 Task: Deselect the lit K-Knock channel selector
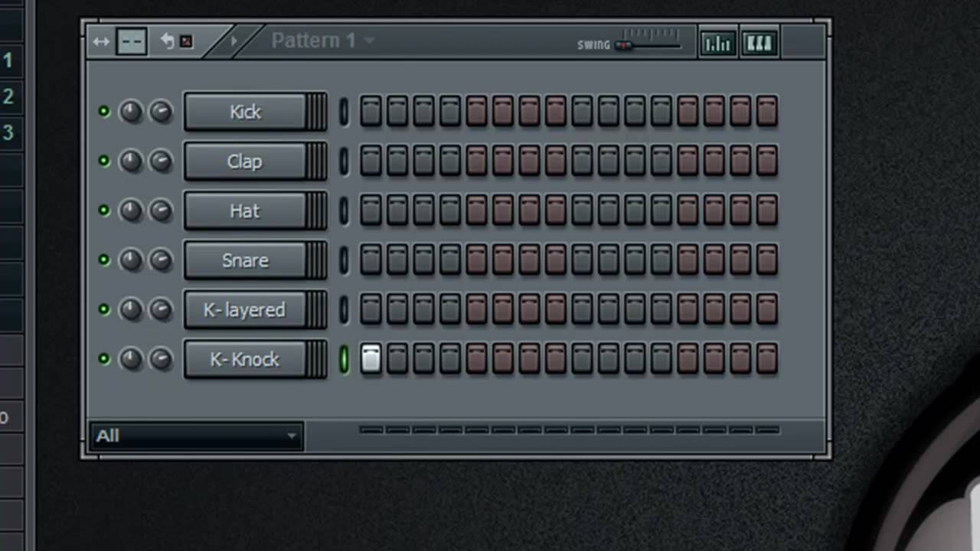point(344,359)
